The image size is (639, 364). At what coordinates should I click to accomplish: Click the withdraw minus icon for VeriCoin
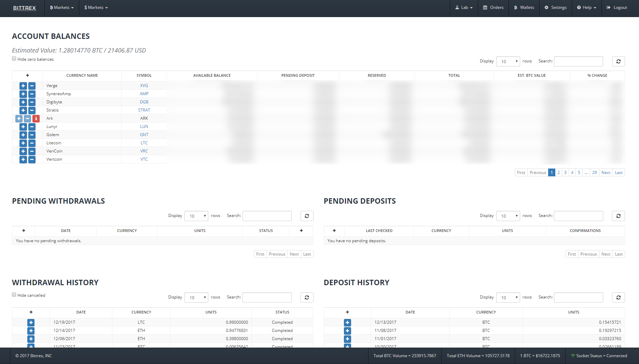32,151
